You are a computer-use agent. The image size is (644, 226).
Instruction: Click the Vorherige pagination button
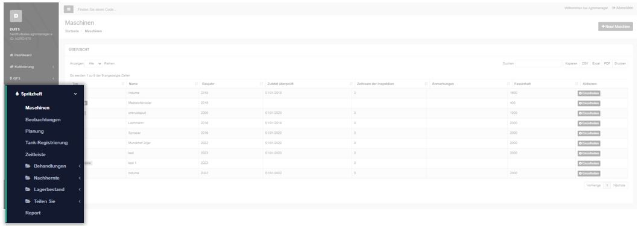593,186
